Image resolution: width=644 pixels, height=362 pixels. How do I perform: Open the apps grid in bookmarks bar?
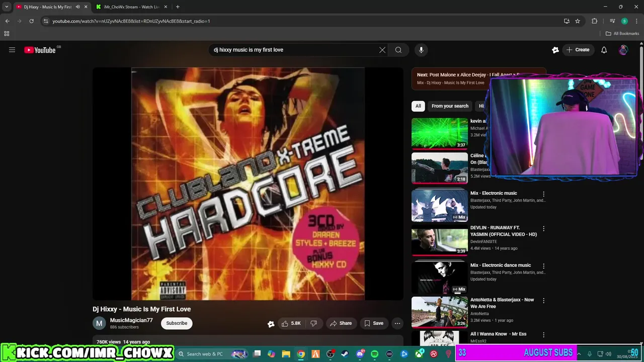click(x=7, y=34)
